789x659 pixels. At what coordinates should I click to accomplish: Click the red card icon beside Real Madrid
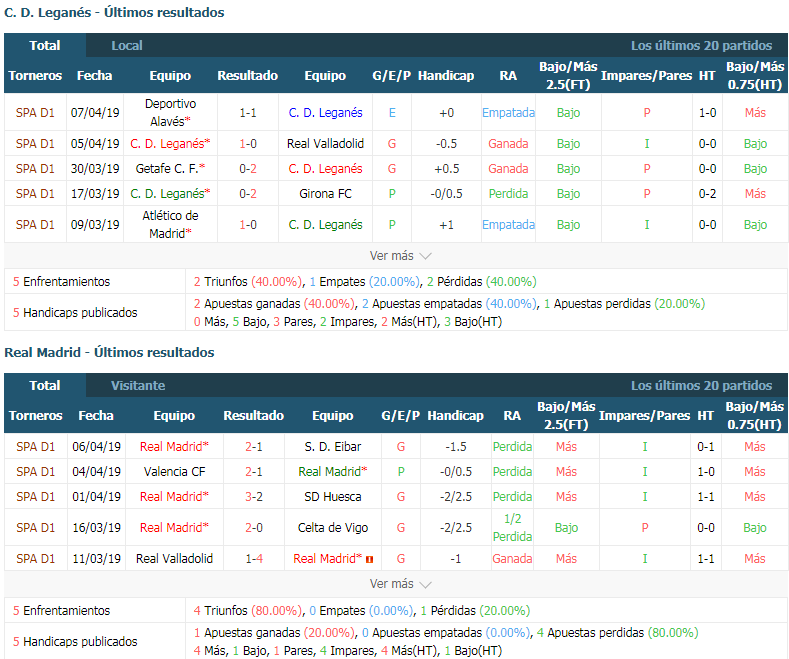pos(369,559)
